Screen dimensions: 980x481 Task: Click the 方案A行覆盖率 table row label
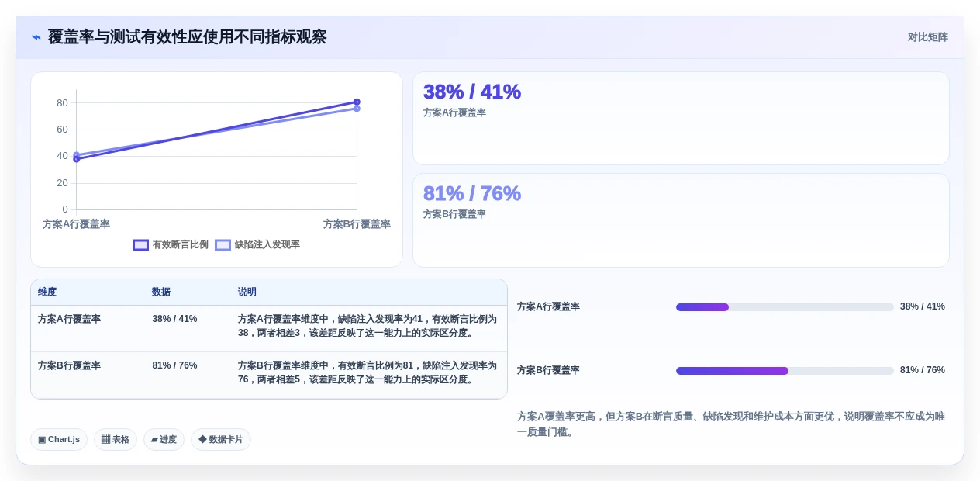[x=69, y=319]
